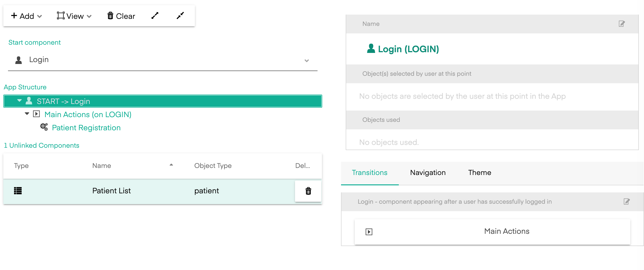The image size is (644, 270).
Task: Click the edit icon beside Name header
Action: point(621,24)
